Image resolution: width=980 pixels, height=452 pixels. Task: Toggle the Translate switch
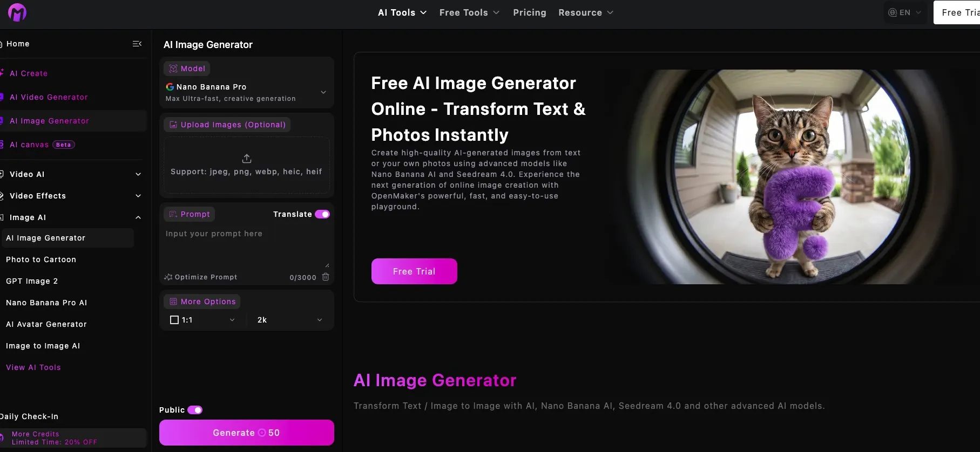click(x=322, y=214)
